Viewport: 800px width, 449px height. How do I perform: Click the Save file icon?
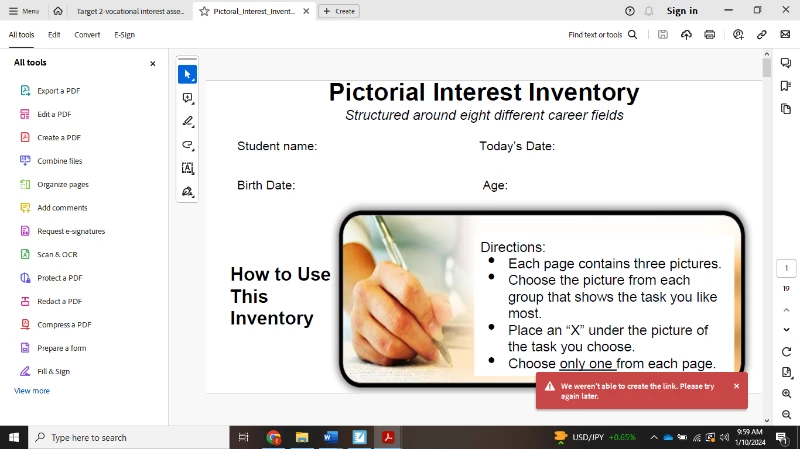[x=663, y=35]
